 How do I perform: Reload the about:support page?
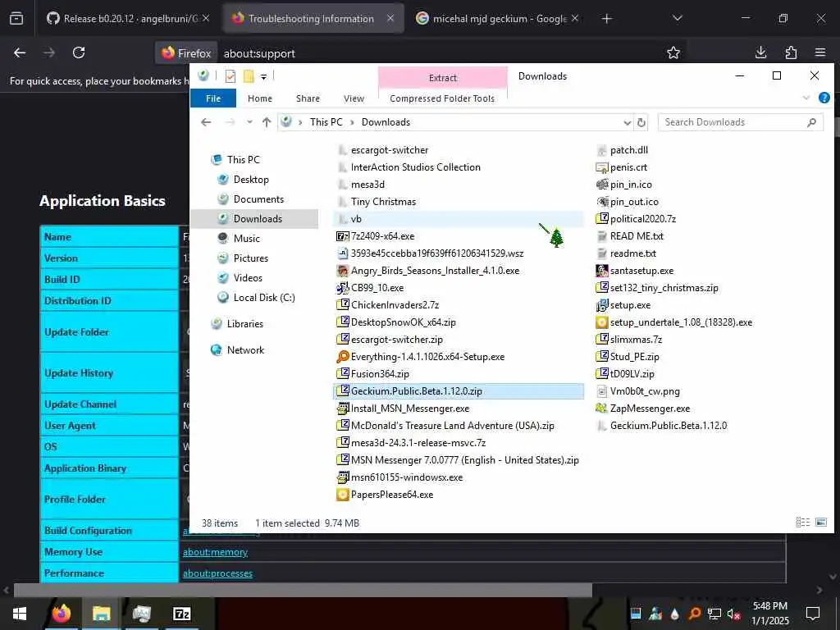[x=79, y=52]
